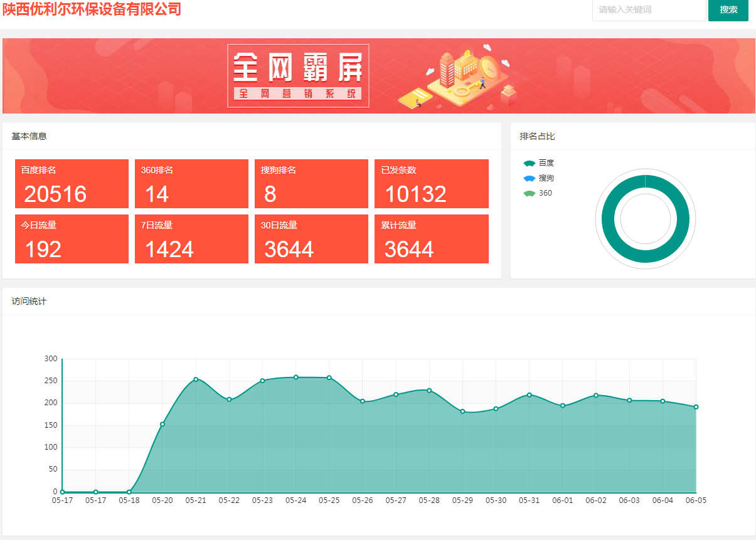Toggle the 搜狗 legend item
Viewport: 756px width, 540px height.
click(539, 178)
